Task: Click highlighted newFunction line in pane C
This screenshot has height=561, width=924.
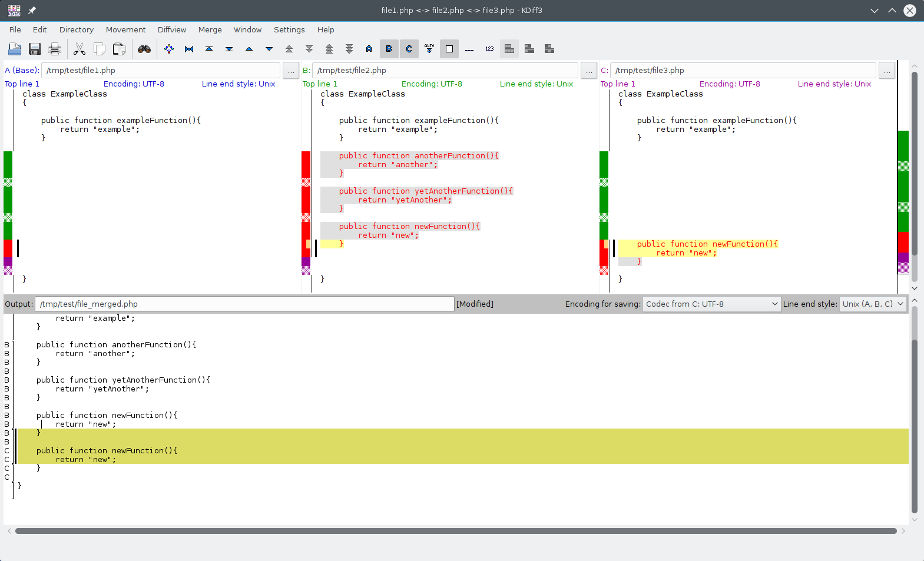Action: [707, 244]
